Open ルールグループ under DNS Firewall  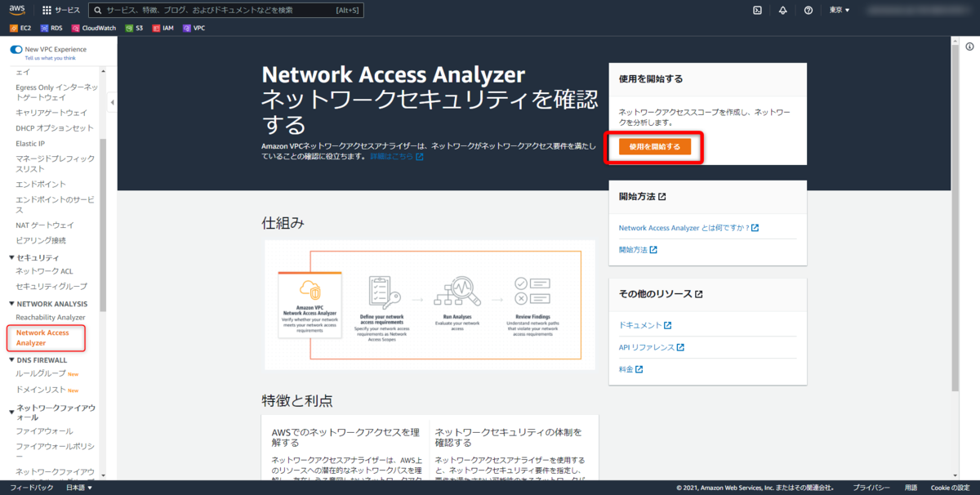click(42, 373)
